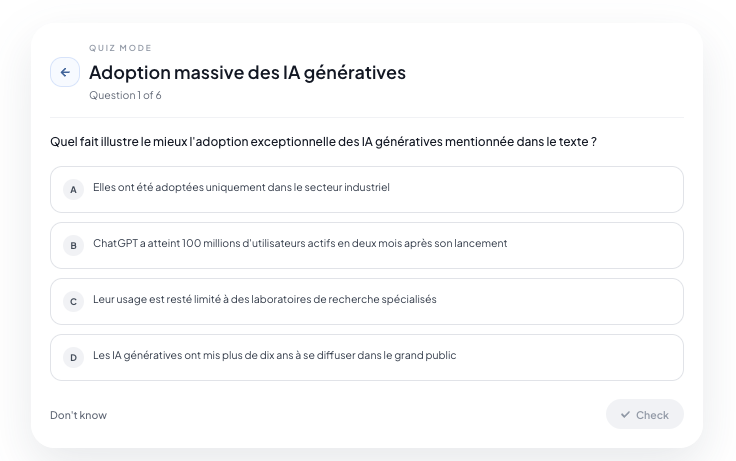Click the word Leur starting answer C

point(104,299)
